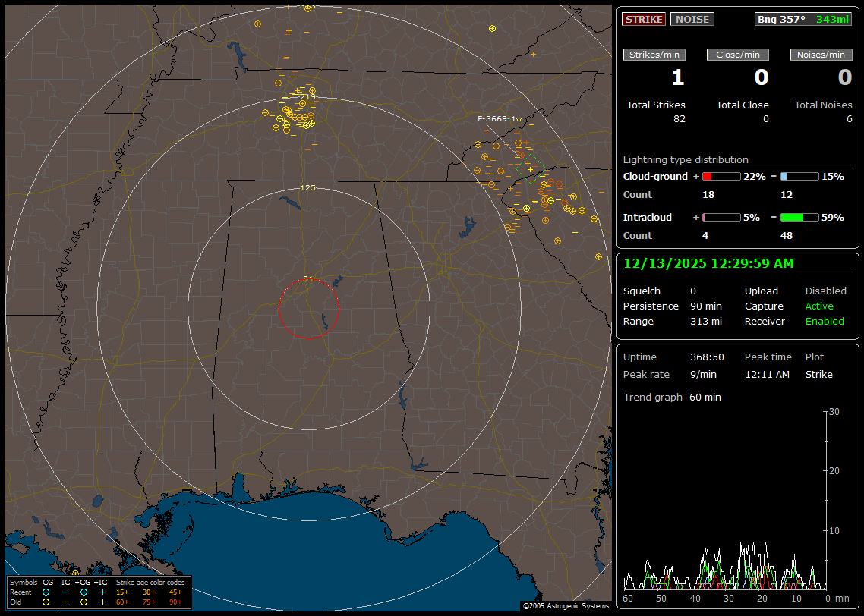Viewport: 864px width, 616px height.
Task: Click the 125 range ring label
Action: 307,188
